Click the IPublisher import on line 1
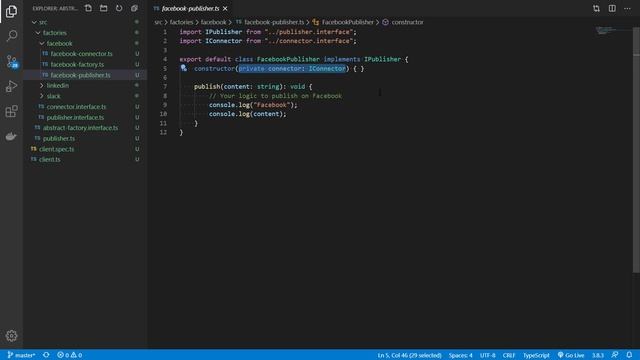Viewport: 640px width, 360px height. click(x=223, y=32)
